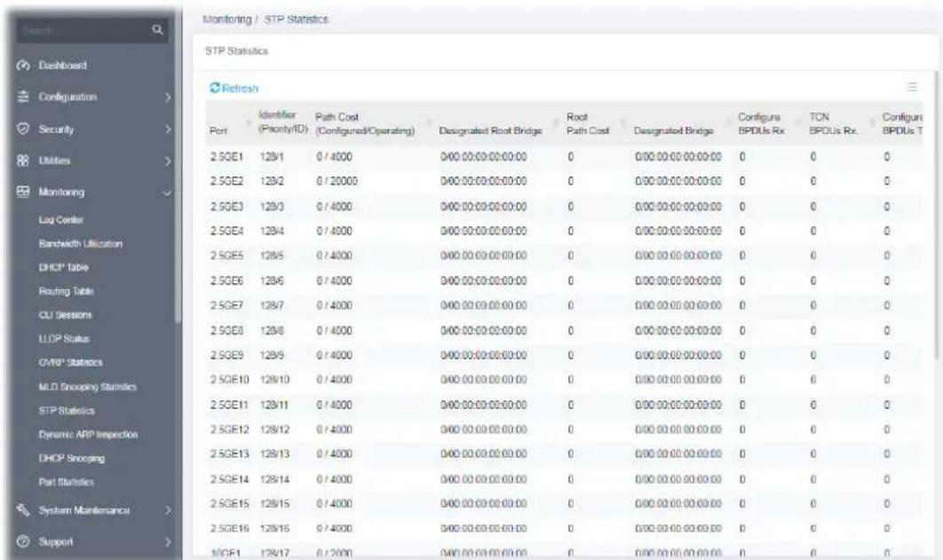The image size is (943, 560).
Task: Select port cell 2.5GE16
Action: point(229,528)
